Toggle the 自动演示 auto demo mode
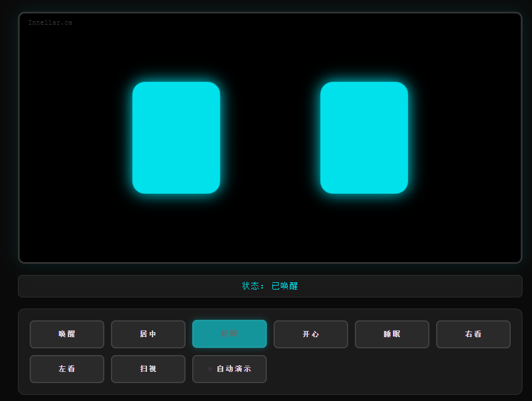 click(229, 369)
